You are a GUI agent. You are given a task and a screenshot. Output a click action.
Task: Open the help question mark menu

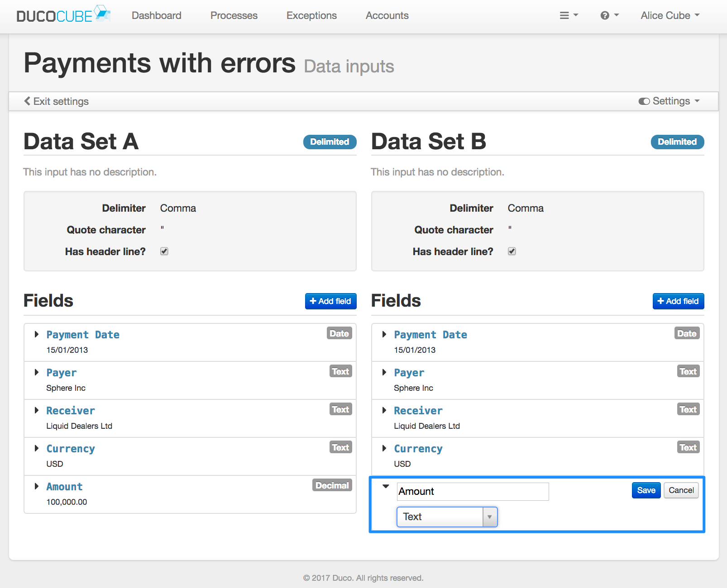[609, 15]
